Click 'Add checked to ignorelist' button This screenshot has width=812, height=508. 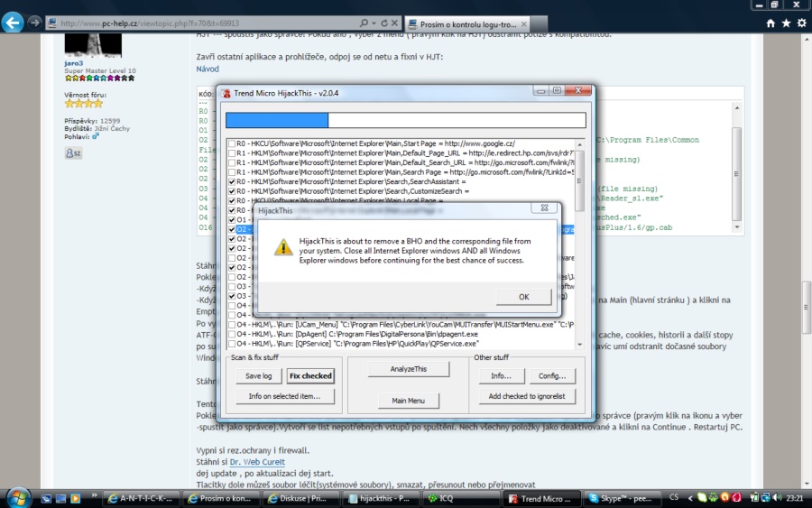[527, 396]
